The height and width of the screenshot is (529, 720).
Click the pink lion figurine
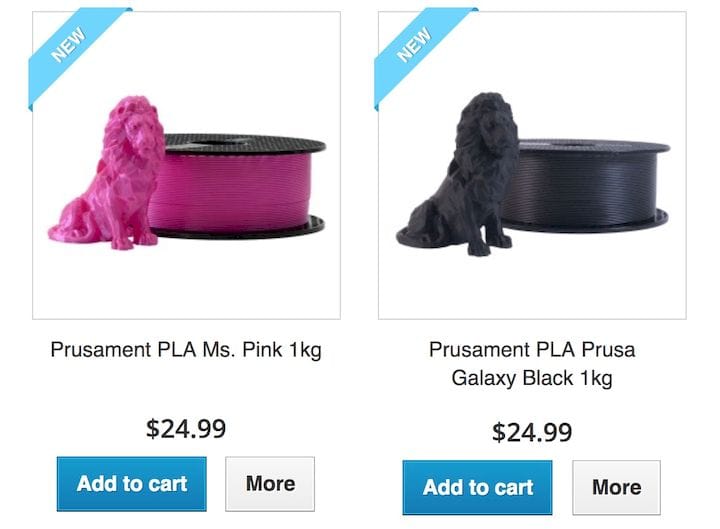110,180
